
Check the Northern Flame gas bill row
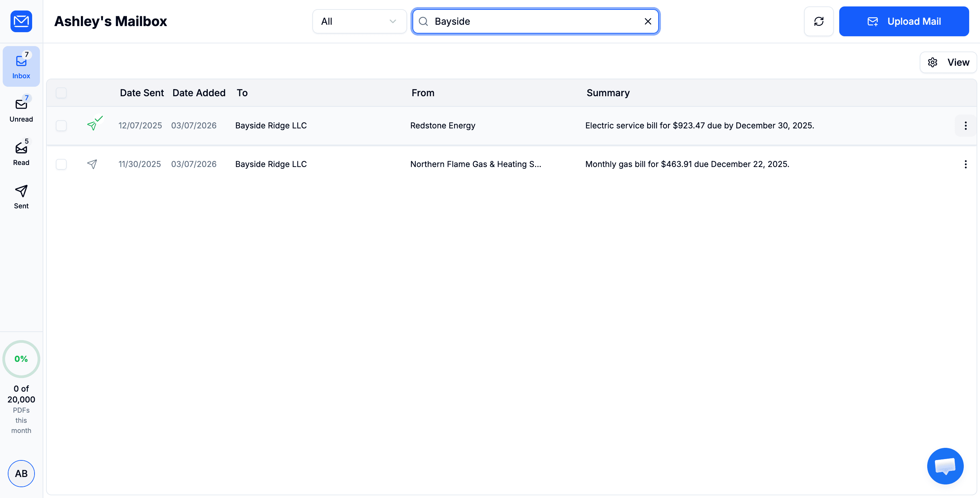point(61,164)
